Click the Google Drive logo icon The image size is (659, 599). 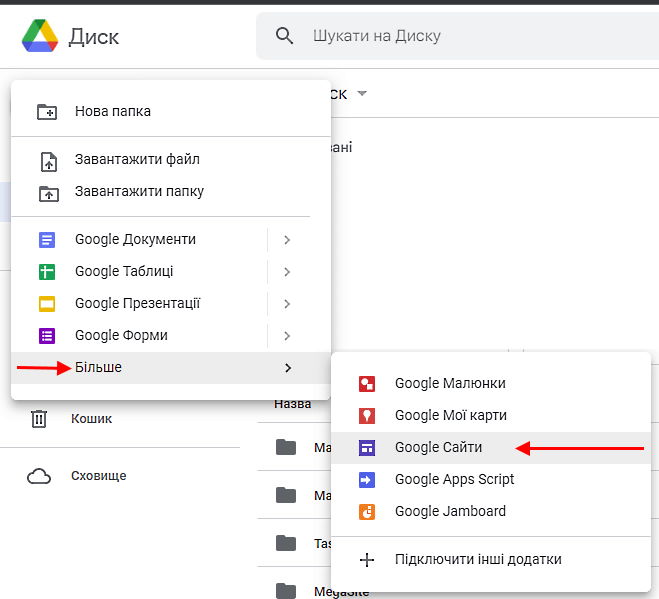click(40, 36)
